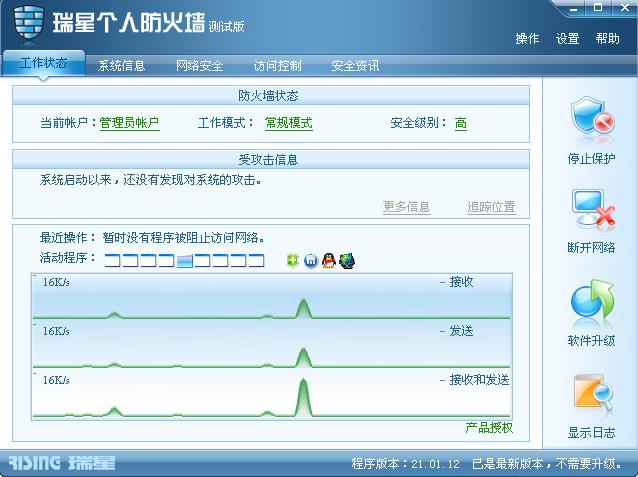This screenshot has width=638, height=477.
Task: Maximize the firewall window
Action: pos(598,8)
